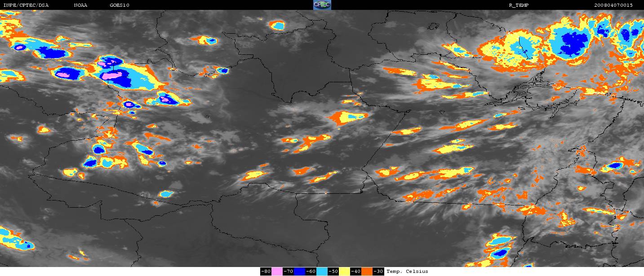Click the -70 legend value
644x276 pixels.
click(288, 272)
